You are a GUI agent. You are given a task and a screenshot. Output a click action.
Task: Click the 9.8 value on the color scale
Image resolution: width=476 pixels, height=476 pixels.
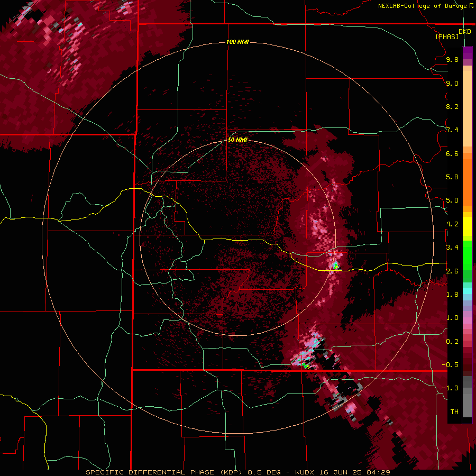pyautogui.click(x=452, y=59)
